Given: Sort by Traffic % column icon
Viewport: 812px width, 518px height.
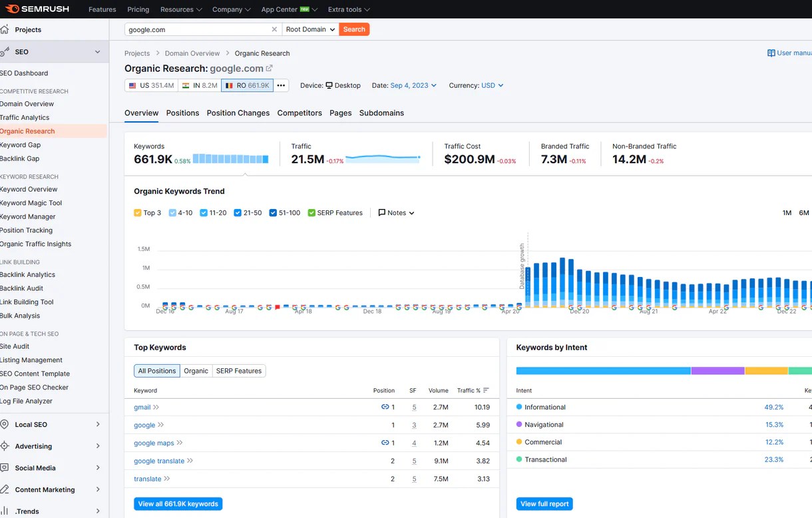Looking at the screenshot, I should coord(486,390).
